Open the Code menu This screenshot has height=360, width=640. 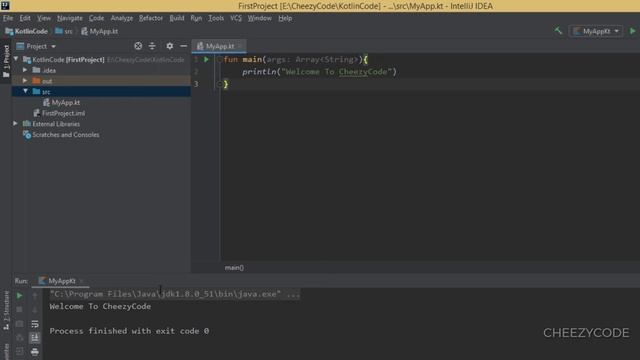tap(96, 18)
